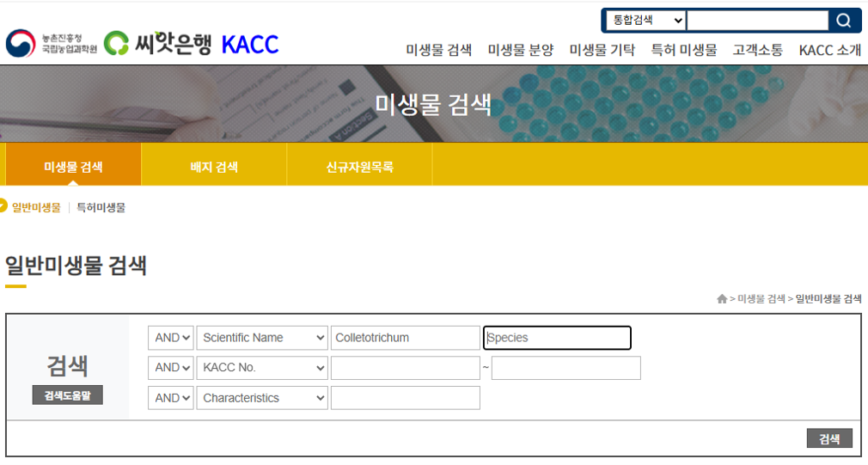Open the Characteristics field dropdown
This screenshot has width=868, height=465.
tap(262, 398)
